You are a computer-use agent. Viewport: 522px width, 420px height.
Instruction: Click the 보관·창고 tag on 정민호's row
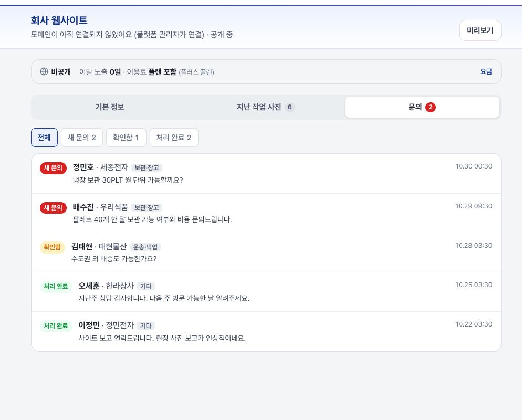[147, 167]
